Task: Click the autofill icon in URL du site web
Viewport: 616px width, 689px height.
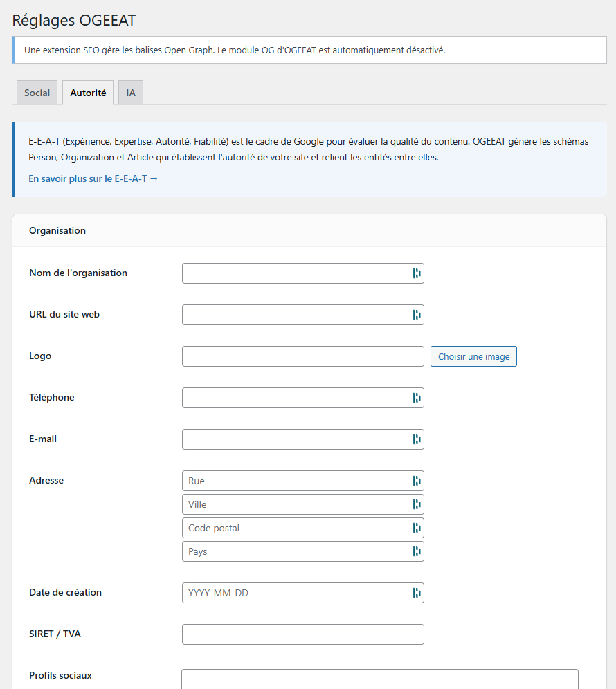Action: coord(416,315)
